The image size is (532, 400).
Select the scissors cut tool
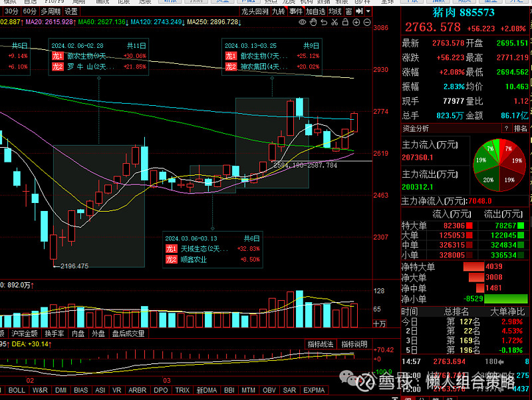[335, 23]
